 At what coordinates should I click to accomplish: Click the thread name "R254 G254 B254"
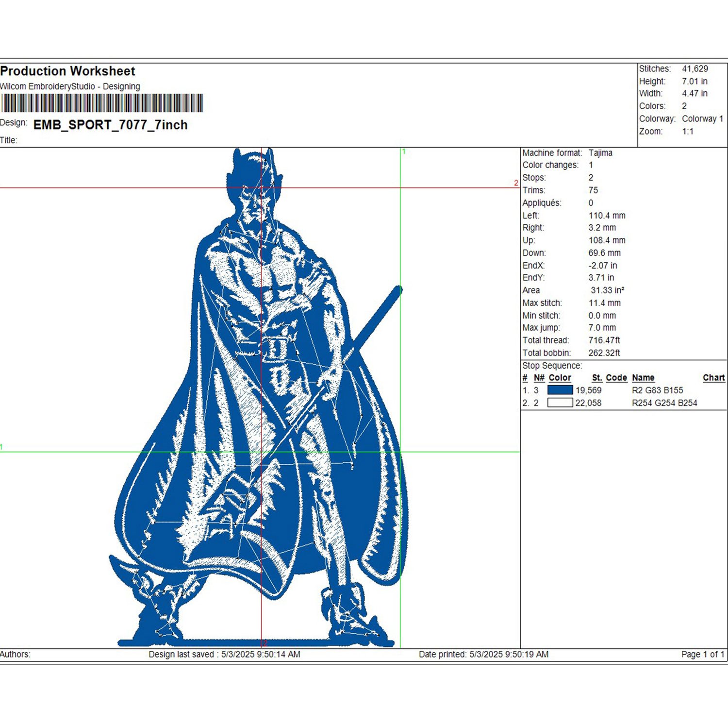(x=664, y=403)
